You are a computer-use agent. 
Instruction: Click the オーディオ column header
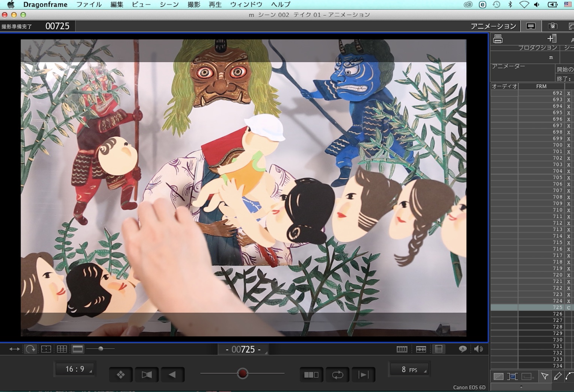(504, 86)
